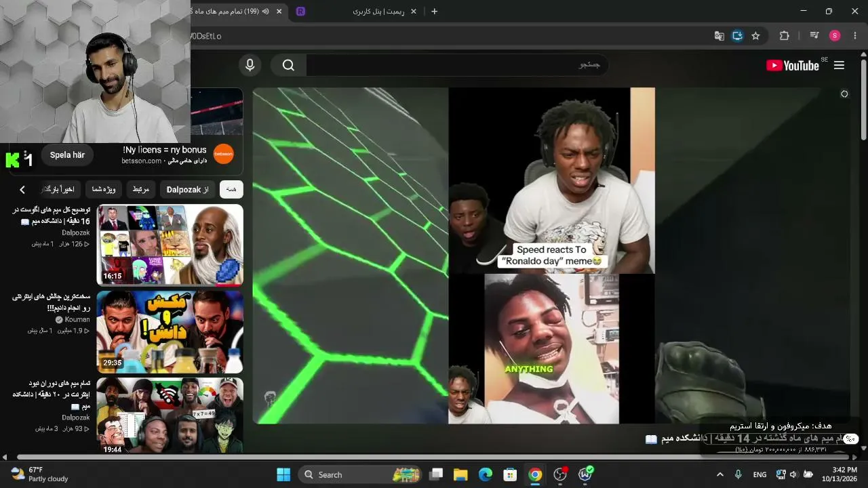Show hidden system tray icons chevron
The image size is (868, 488).
tap(720, 474)
